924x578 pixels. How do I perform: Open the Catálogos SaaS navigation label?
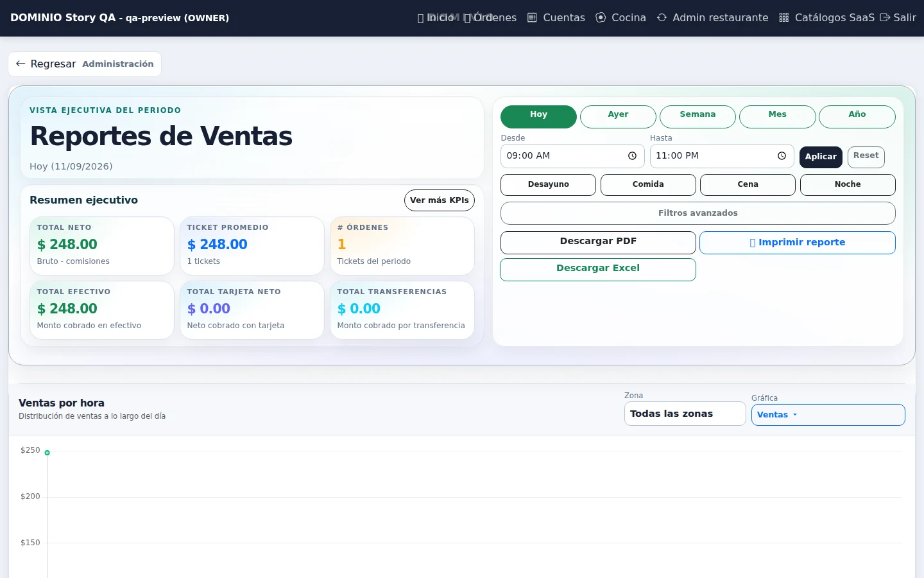pos(834,18)
